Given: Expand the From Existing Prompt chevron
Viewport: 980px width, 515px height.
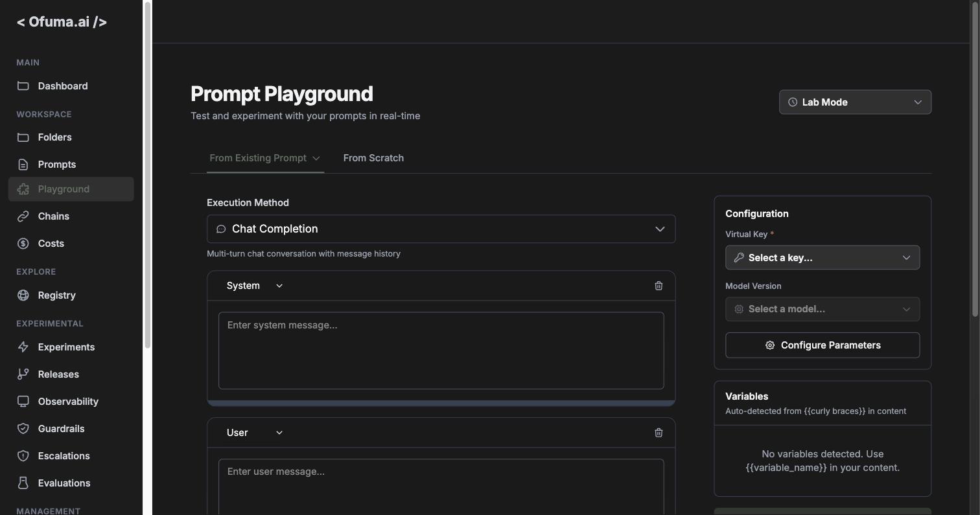Looking at the screenshot, I should (x=316, y=158).
